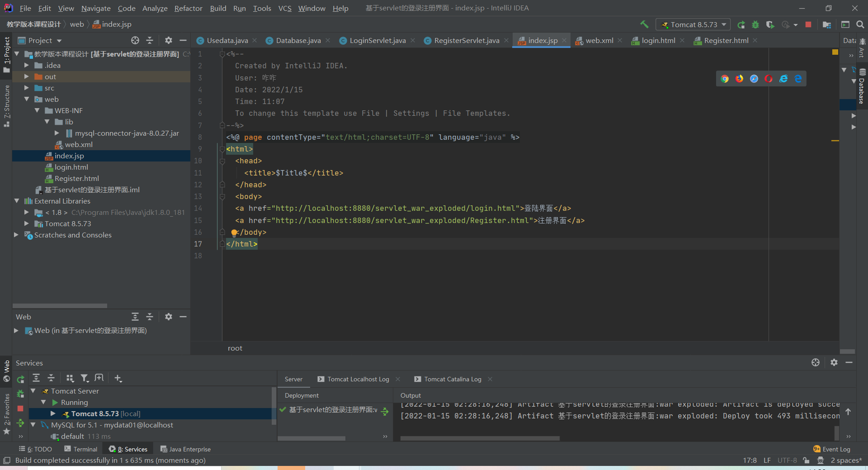
Task: Click the UTF-8 encoding in status bar
Action: click(x=787, y=461)
